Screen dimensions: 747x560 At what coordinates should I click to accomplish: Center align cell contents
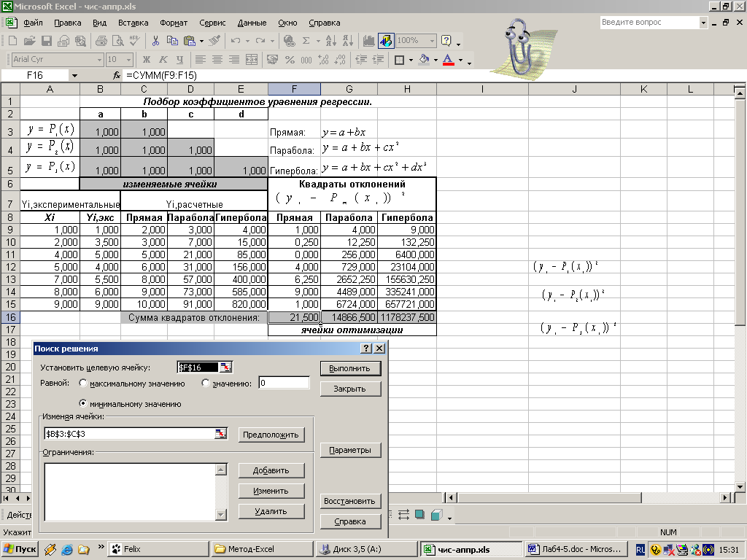click(217, 60)
